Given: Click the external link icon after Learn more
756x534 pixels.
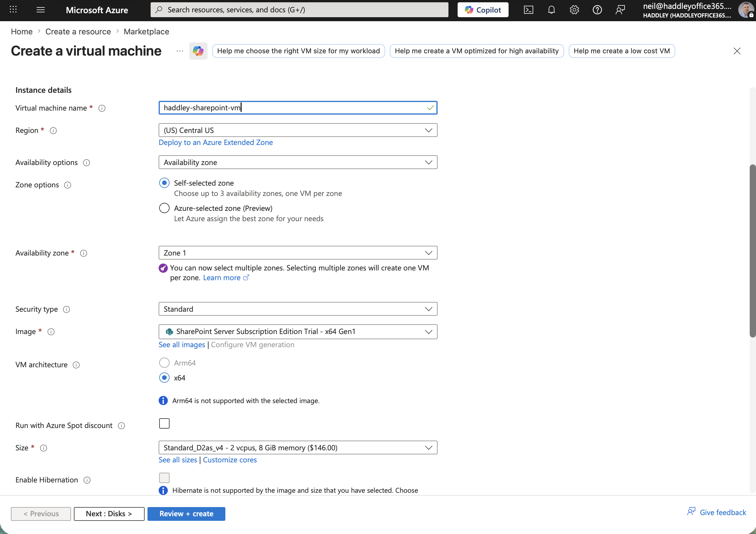Looking at the screenshot, I should (x=246, y=278).
